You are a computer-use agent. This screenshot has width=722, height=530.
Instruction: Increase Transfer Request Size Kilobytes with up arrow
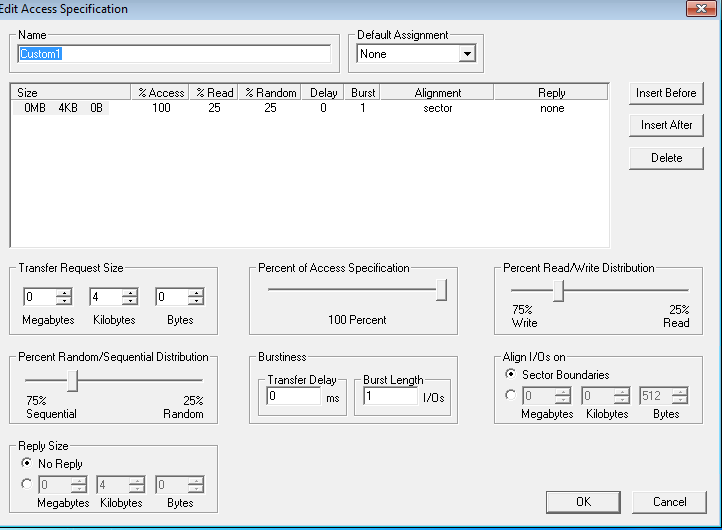(130, 292)
